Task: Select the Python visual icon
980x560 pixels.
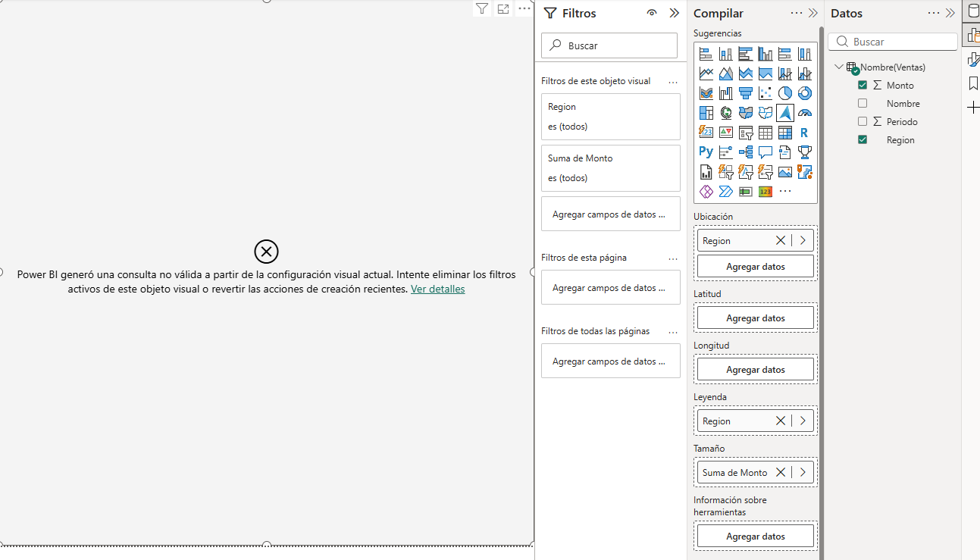Action: click(x=706, y=152)
